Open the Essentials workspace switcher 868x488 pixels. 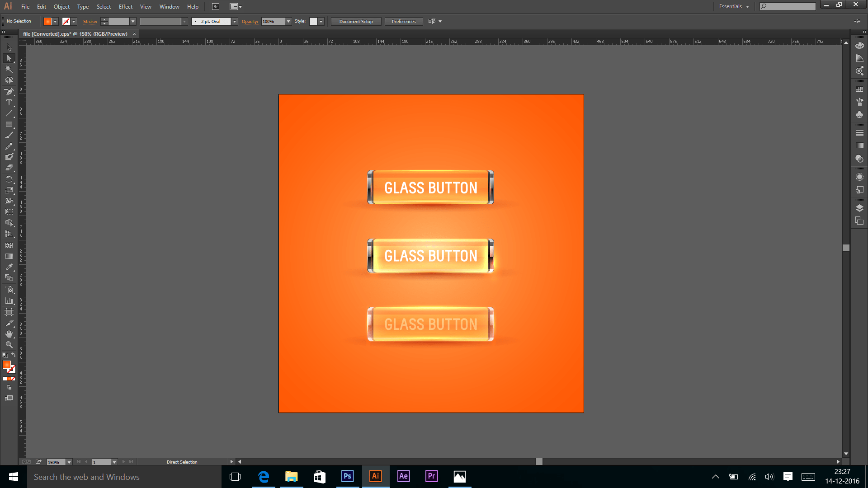tap(734, 6)
